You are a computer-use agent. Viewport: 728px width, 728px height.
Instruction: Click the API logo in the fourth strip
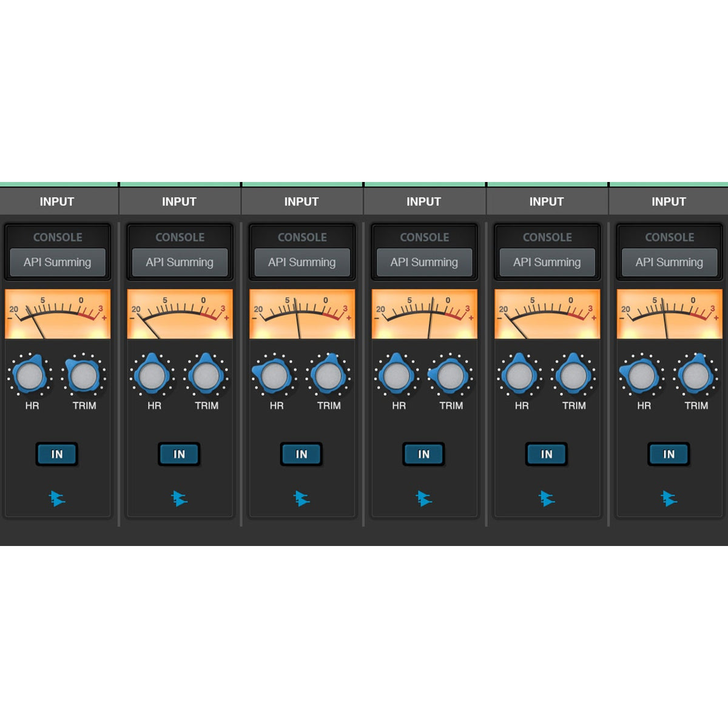424,499
